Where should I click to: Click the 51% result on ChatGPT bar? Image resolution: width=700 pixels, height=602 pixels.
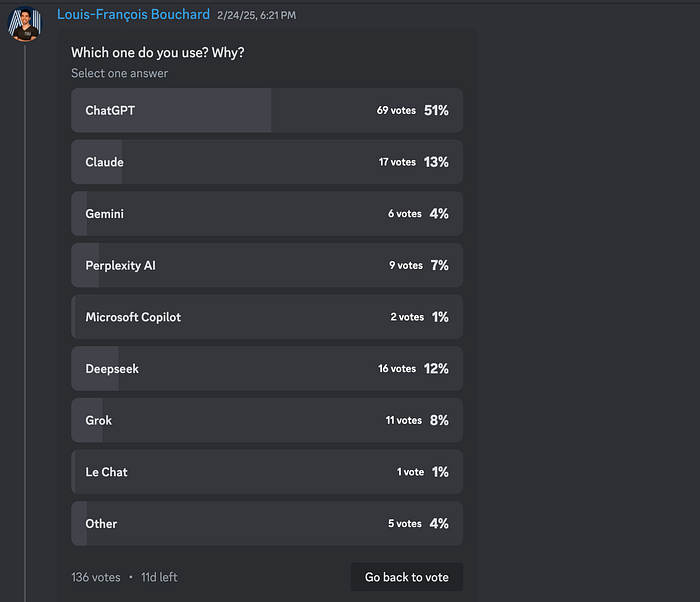[436, 111]
